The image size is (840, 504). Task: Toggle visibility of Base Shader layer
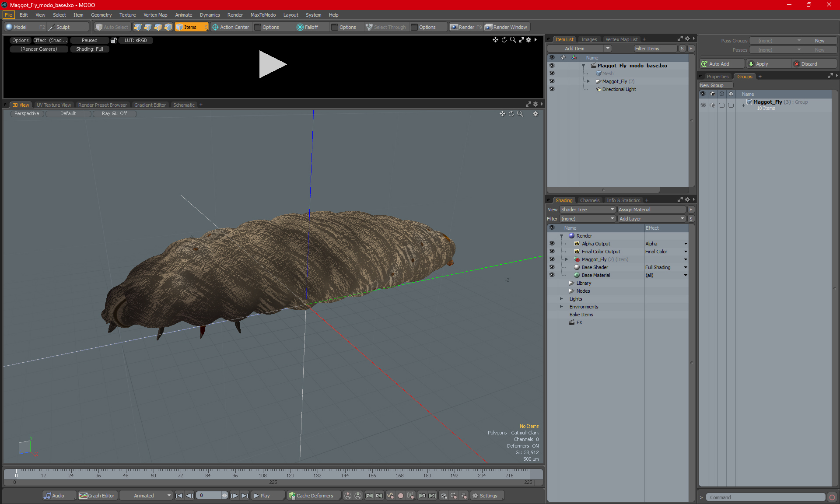tap(552, 267)
